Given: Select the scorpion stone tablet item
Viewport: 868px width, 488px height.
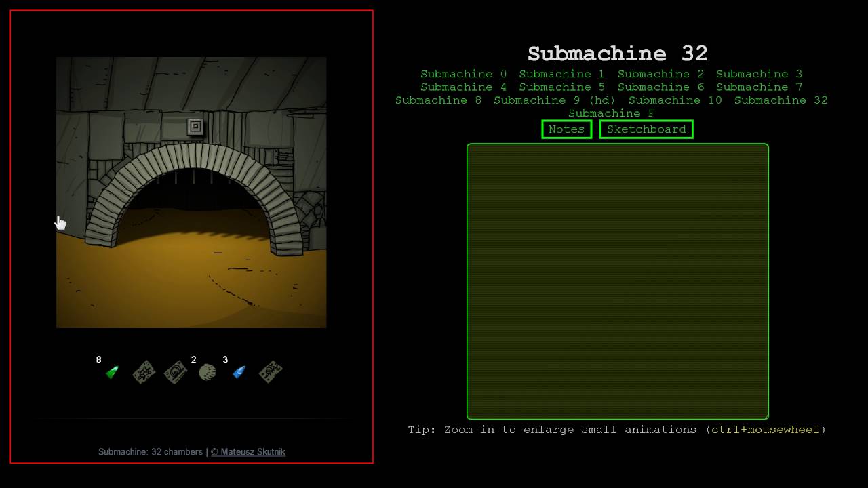Looking at the screenshot, I should [x=271, y=372].
